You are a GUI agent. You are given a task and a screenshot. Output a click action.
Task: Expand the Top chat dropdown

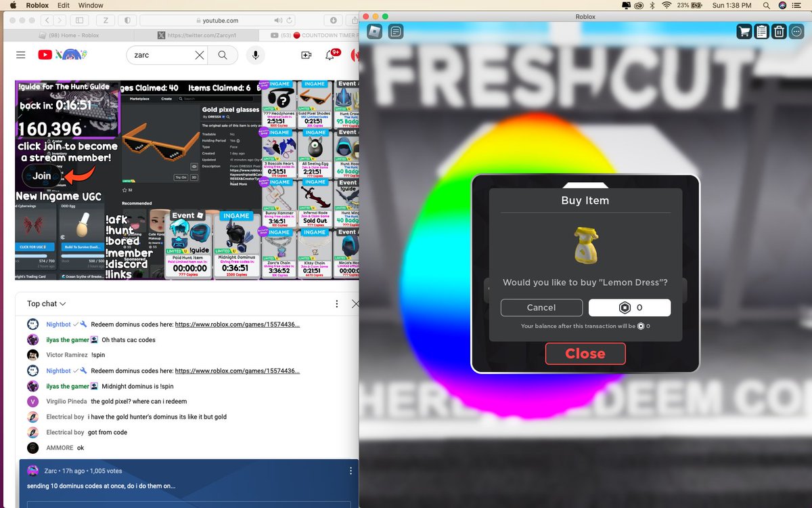click(47, 304)
